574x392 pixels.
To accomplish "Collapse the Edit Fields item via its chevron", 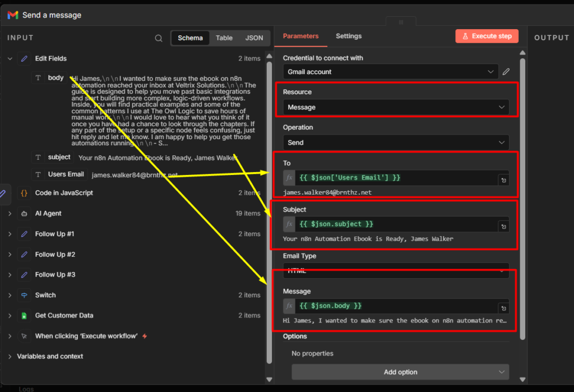I will tap(10, 58).
